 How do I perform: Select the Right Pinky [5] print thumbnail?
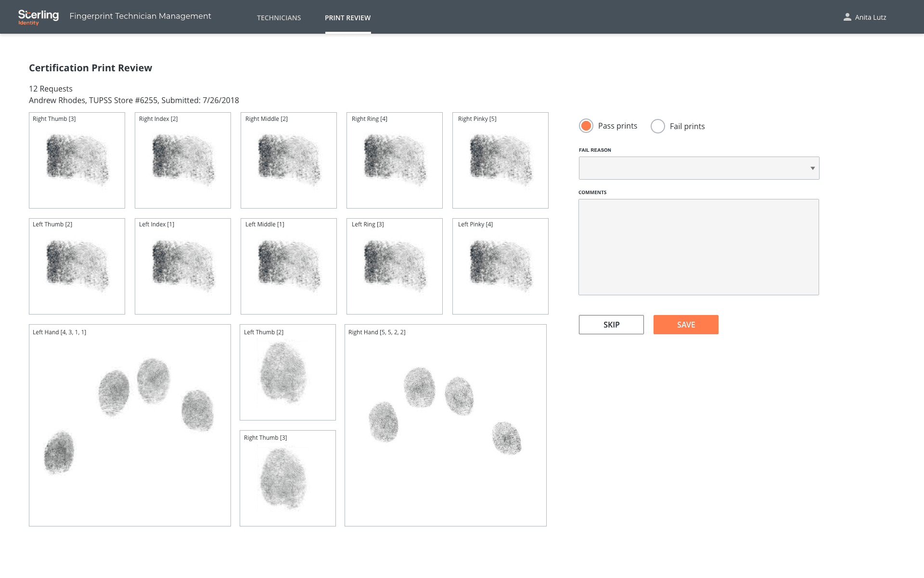[x=500, y=160]
